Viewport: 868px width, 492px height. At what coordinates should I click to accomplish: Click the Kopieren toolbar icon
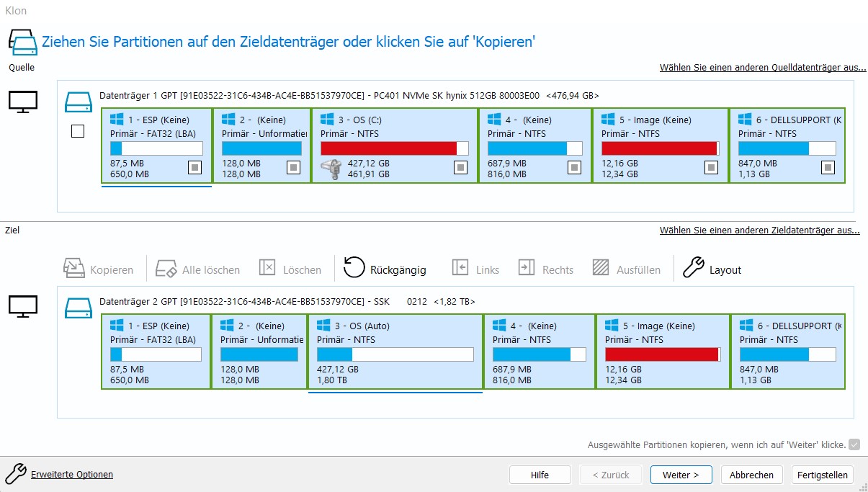tap(74, 269)
